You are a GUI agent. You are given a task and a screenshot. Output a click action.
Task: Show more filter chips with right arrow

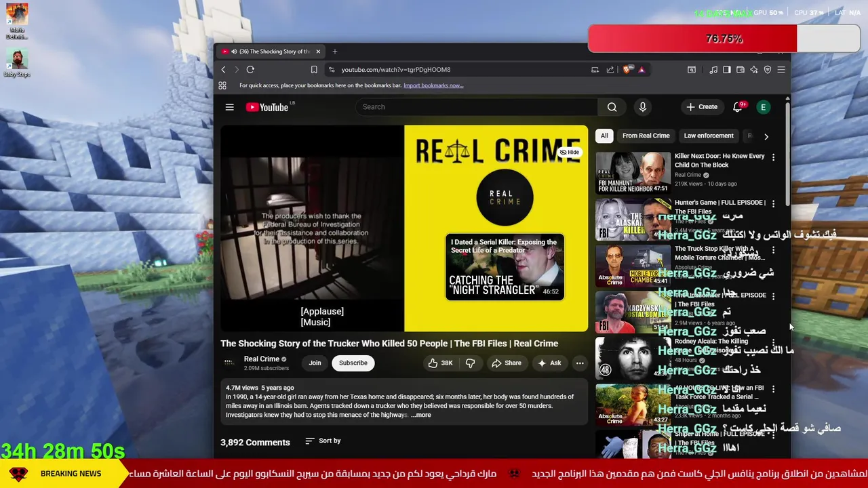(766, 136)
